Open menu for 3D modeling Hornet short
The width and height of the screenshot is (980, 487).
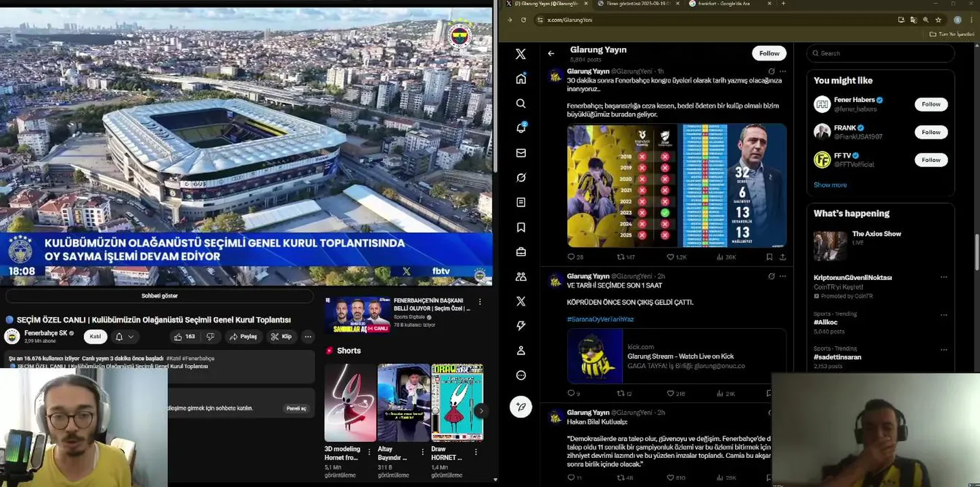[369, 451]
